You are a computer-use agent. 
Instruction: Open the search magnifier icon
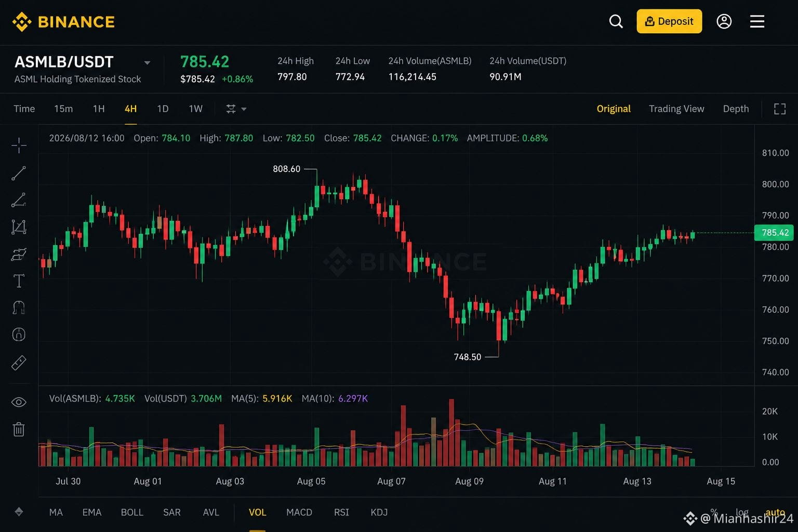(x=616, y=21)
